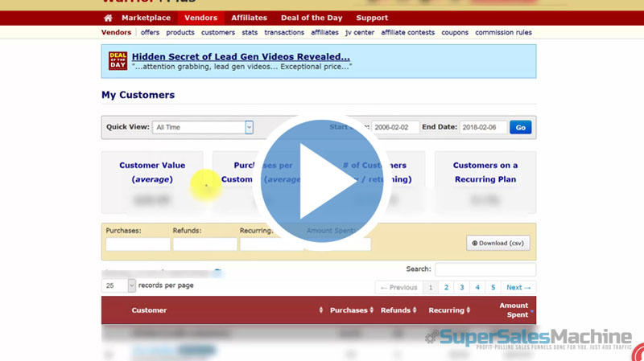Switch to the Marketplace tab
Image resolution: width=644 pixels, height=361 pixels.
[x=146, y=18]
